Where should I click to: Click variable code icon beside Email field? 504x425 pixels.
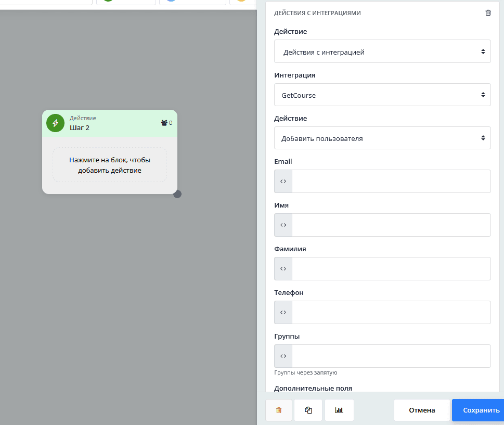tap(283, 182)
